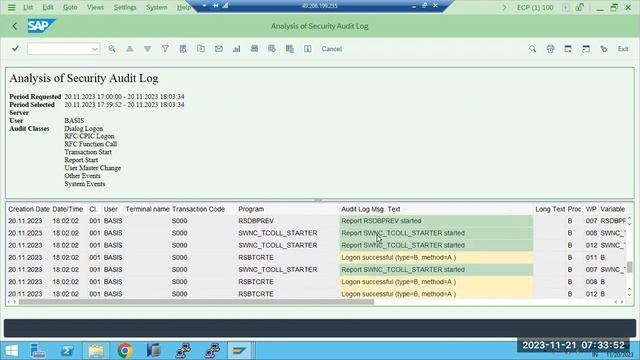The width and height of the screenshot is (640, 360).
Task: Open the Edit menu
Action: click(x=48, y=7)
